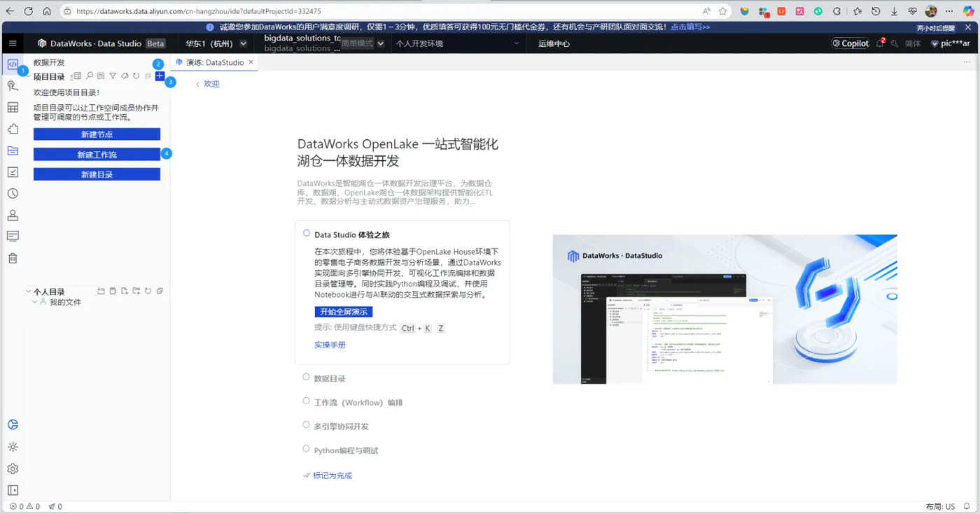Open 运维中心 in the top navigation

click(554, 43)
